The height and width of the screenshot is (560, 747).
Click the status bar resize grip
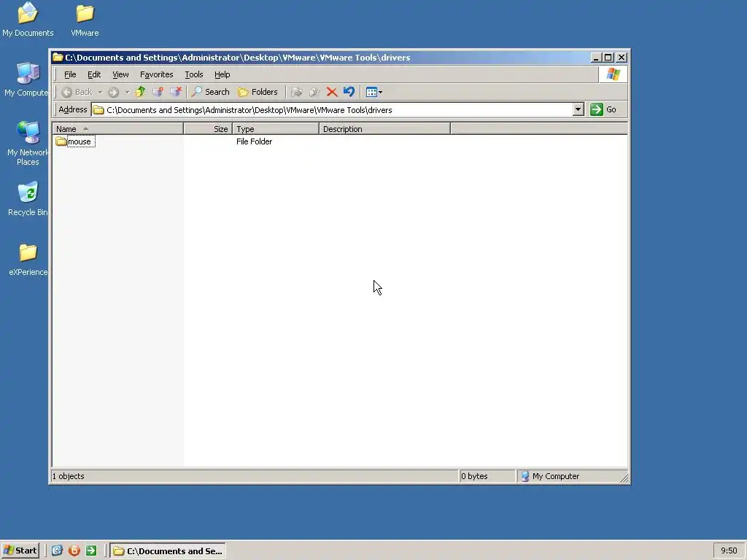[x=624, y=478]
